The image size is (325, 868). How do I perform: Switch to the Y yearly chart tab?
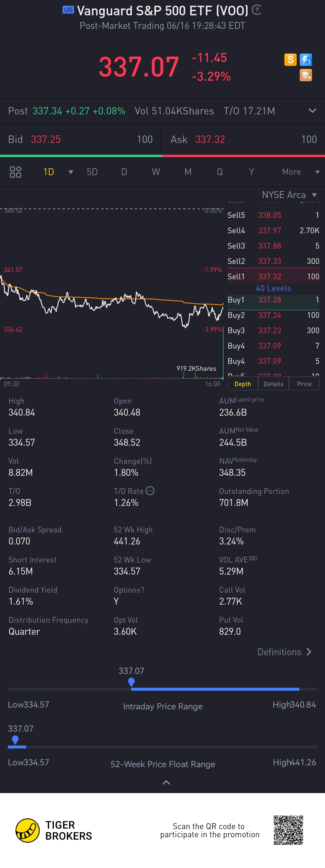click(251, 172)
